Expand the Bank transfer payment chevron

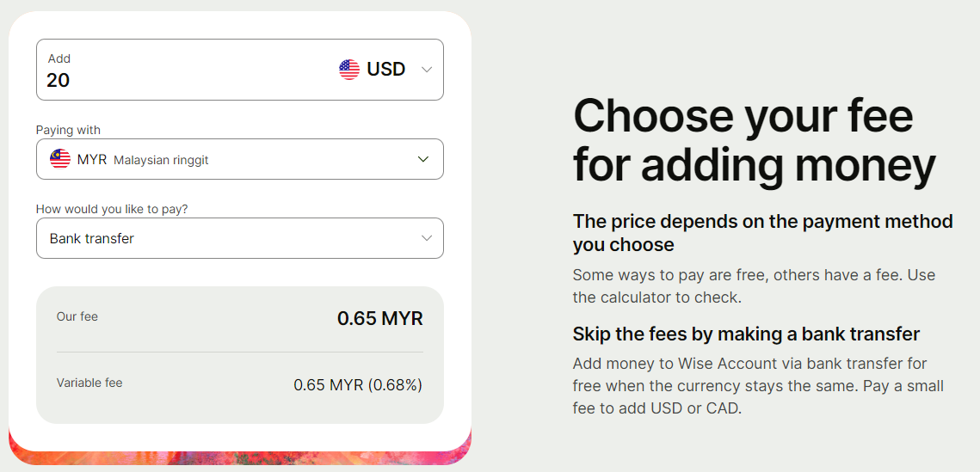(427, 238)
